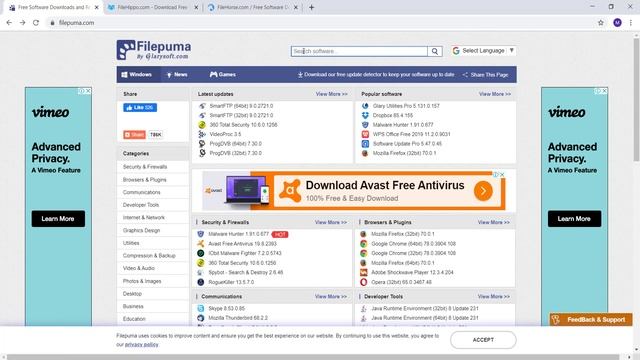Click Learn More on left Vimeo ad

pos(58,219)
